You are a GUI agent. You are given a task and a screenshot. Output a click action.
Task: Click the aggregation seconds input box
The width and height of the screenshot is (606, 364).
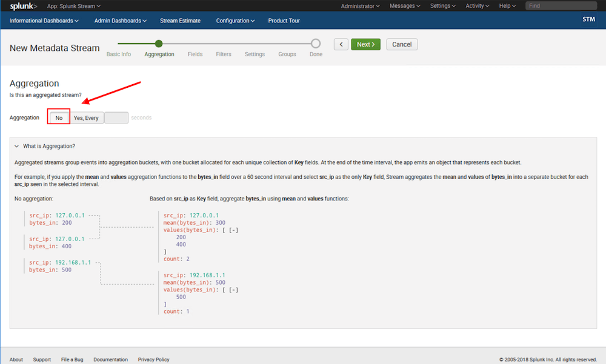click(116, 118)
